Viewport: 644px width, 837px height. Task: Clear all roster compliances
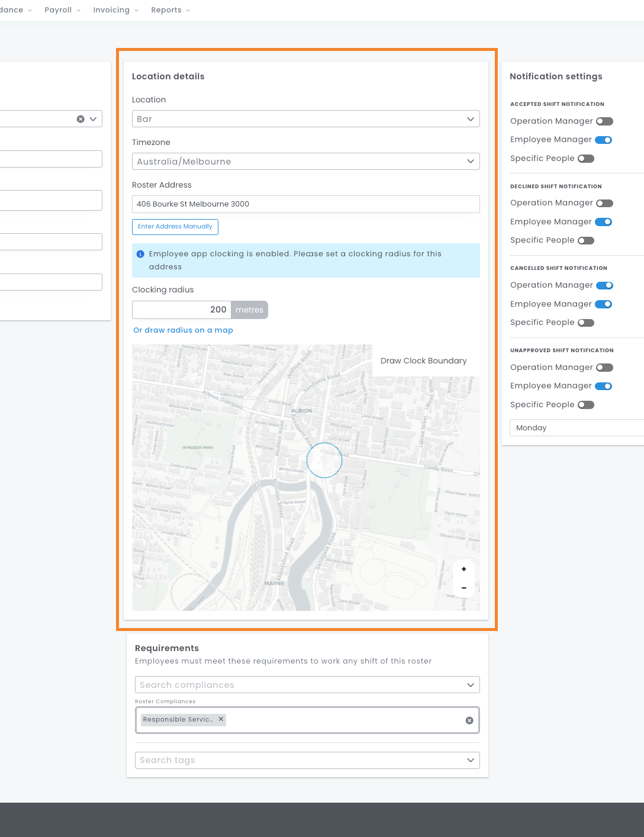[x=469, y=720]
